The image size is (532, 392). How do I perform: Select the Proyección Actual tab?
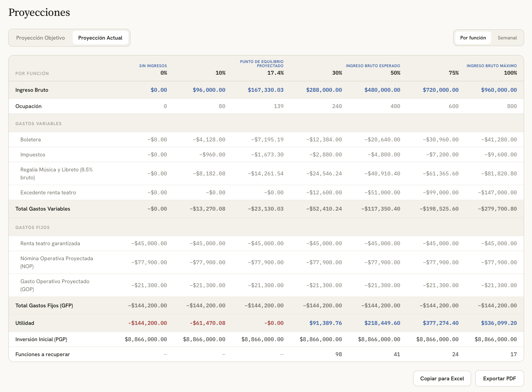(100, 38)
